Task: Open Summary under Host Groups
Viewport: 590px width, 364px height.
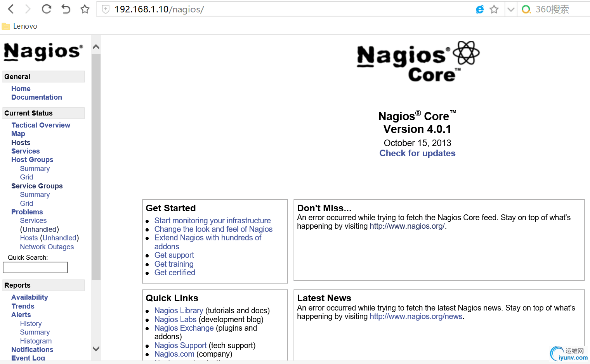Action: click(x=35, y=169)
